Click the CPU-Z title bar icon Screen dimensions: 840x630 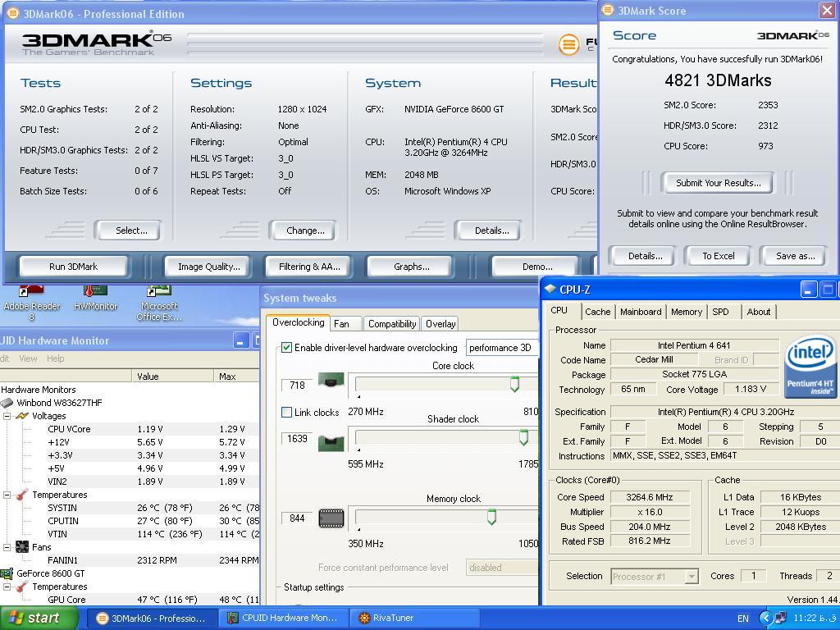(x=550, y=289)
